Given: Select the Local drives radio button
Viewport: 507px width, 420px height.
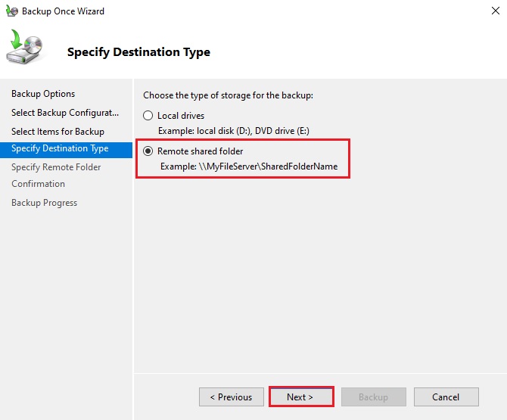Looking at the screenshot, I should [x=148, y=116].
